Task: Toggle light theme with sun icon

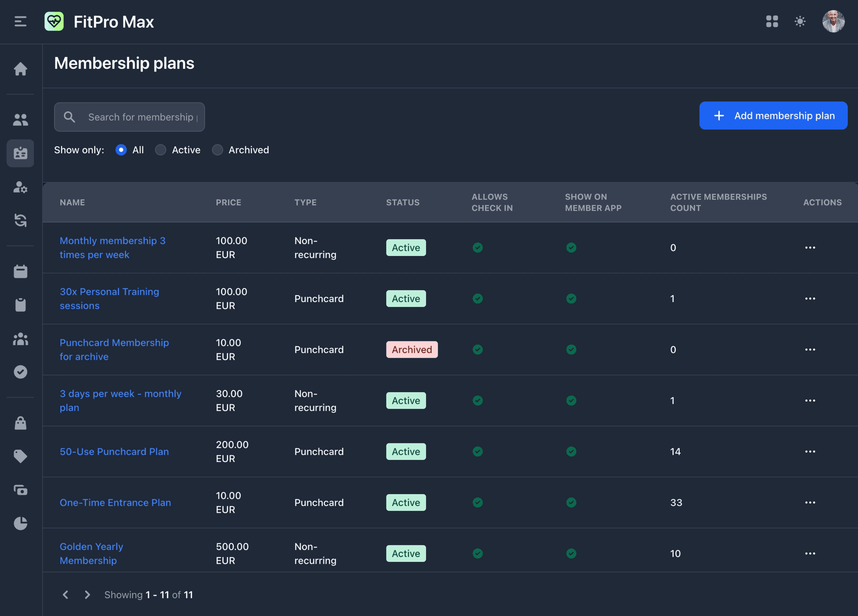Action: click(800, 21)
